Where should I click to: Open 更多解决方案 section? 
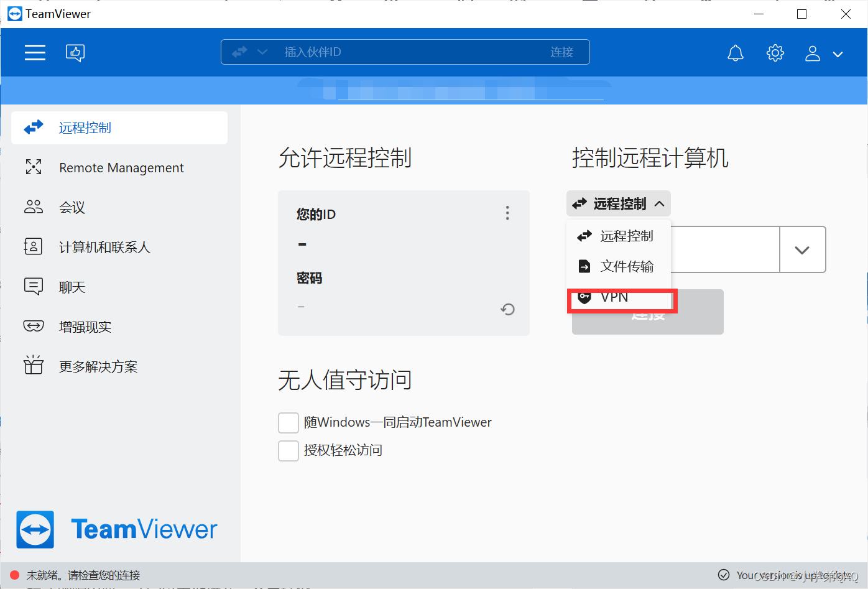click(119, 366)
